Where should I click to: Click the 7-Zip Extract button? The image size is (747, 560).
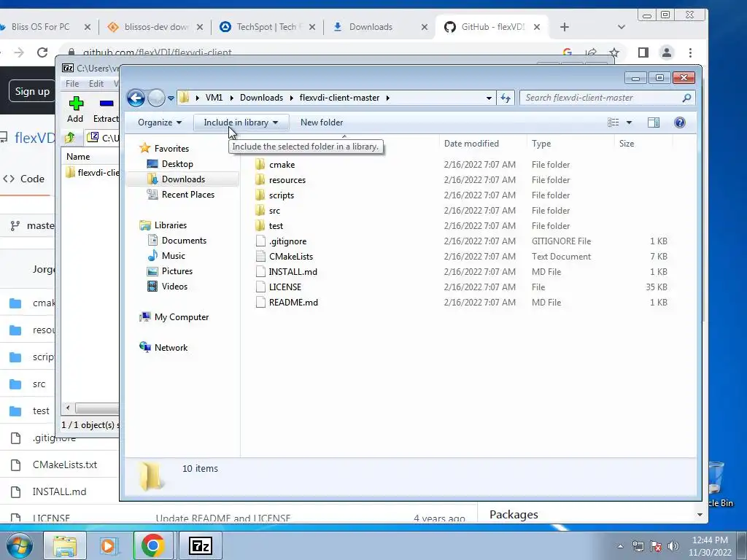(105, 109)
